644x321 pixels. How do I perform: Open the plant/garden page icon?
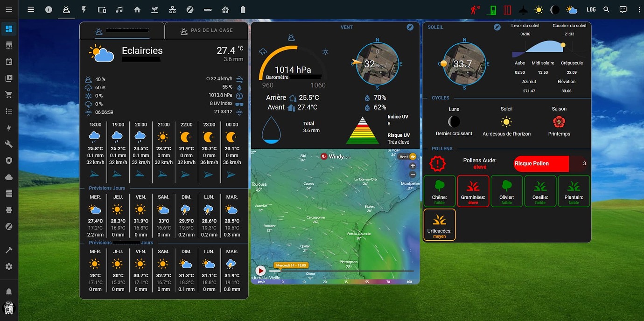(154, 9)
